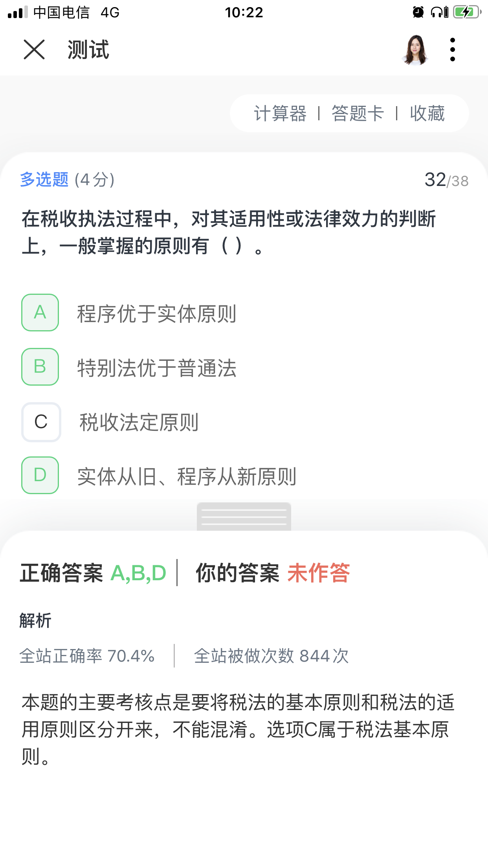This screenshot has width=488, height=868.
Task: Open the 答题卡 answer sheet
Action: click(358, 114)
